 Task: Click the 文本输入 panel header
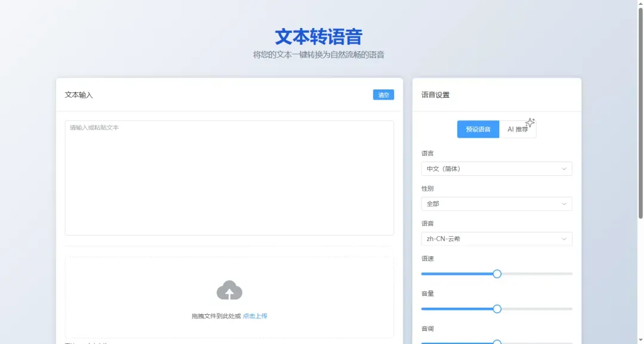tap(78, 94)
